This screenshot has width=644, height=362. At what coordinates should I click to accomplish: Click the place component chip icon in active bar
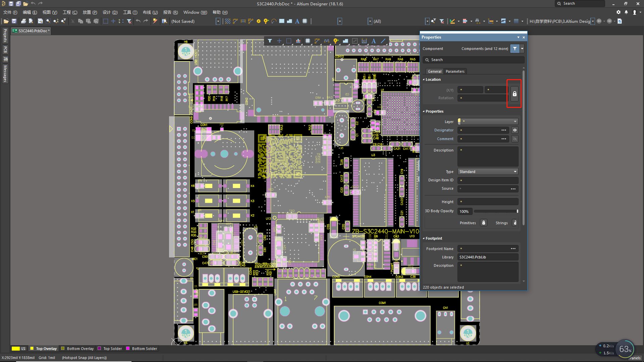tap(308, 41)
